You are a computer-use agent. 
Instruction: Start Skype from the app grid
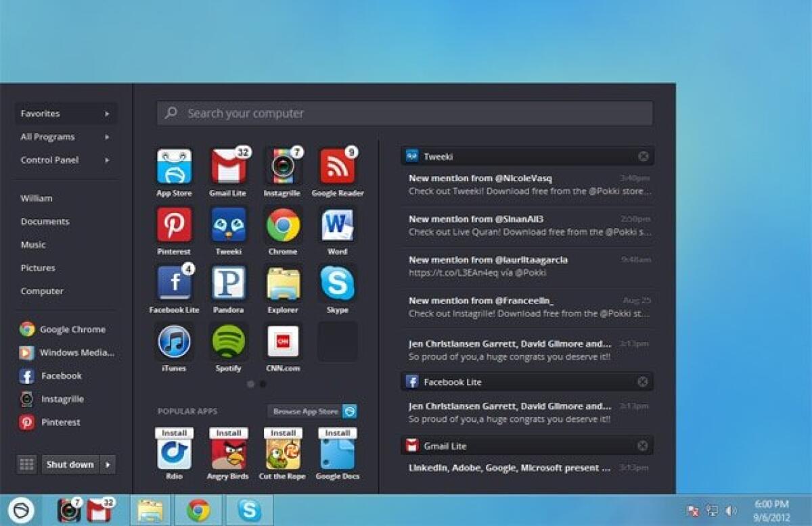click(x=337, y=283)
